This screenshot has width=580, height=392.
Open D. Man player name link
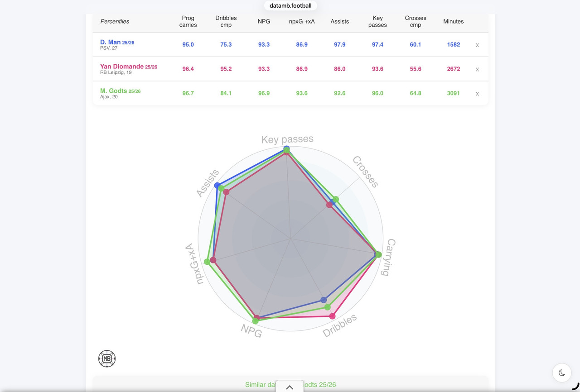click(x=111, y=42)
